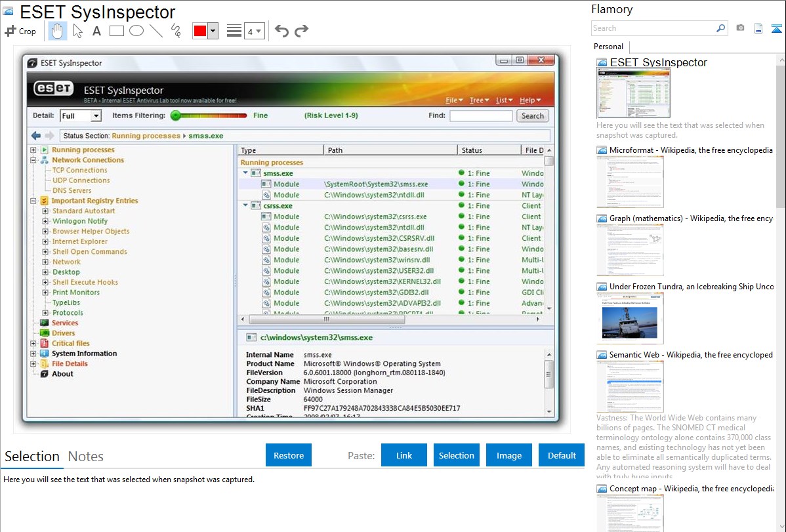
Task: Select the Services tree item
Action: tap(65, 323)
